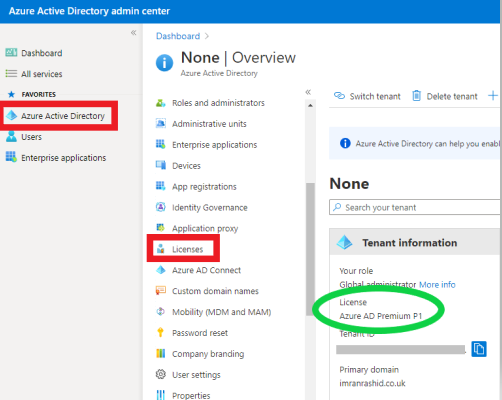The image size is (502, 400).
Task: Click the Properties icon
Action: click(161, 395)
